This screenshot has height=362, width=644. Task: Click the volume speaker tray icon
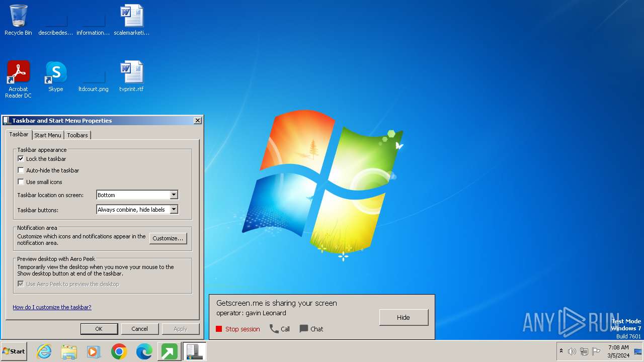coord(572,351)
